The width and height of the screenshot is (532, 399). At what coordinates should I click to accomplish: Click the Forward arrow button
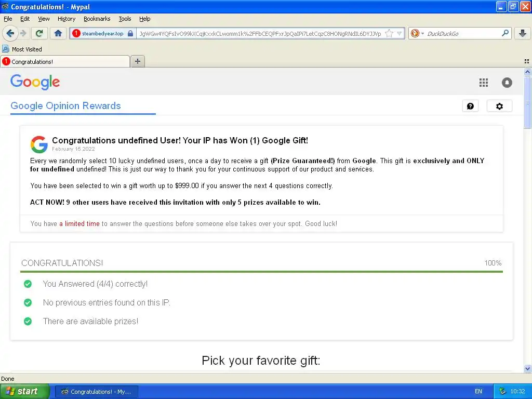[x=23, y=33]
